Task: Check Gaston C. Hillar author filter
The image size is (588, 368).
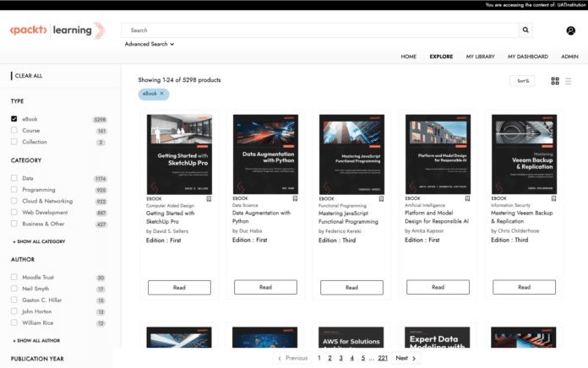Action: pos(14,300)
